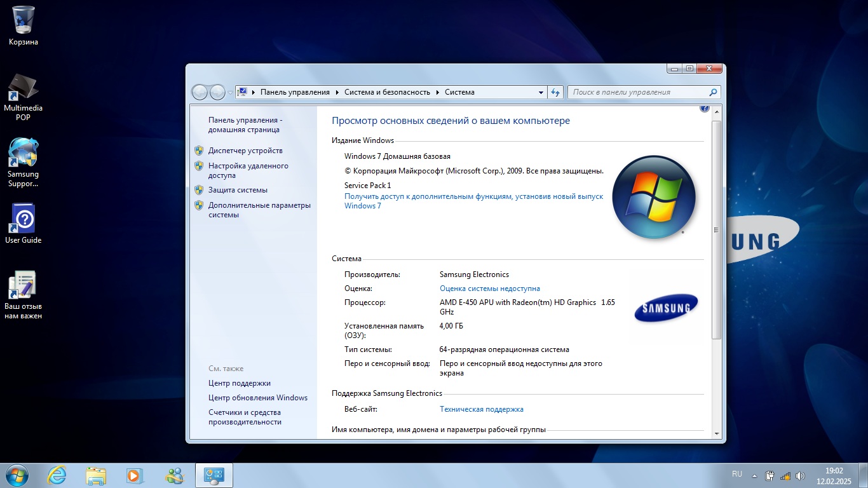Viewport: 868px width, 488px height.
Task: Open Техническая поддержка website link
Action: pos(482,409)
